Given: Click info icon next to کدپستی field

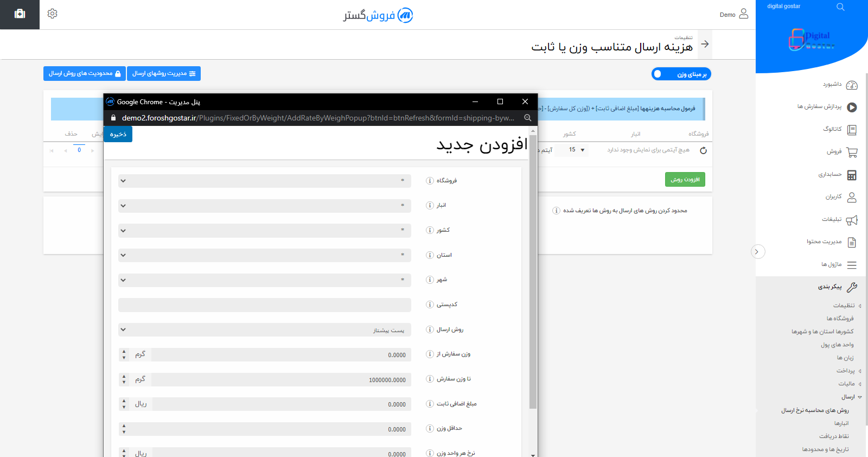Looking at the screenshot, I should (x=430, y=304).
